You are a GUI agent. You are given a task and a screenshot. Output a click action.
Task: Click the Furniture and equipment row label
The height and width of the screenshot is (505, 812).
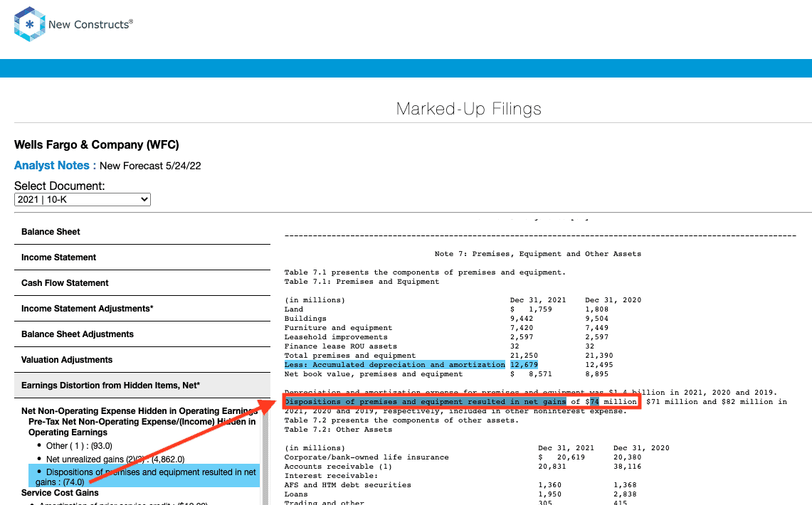point(338,328)
